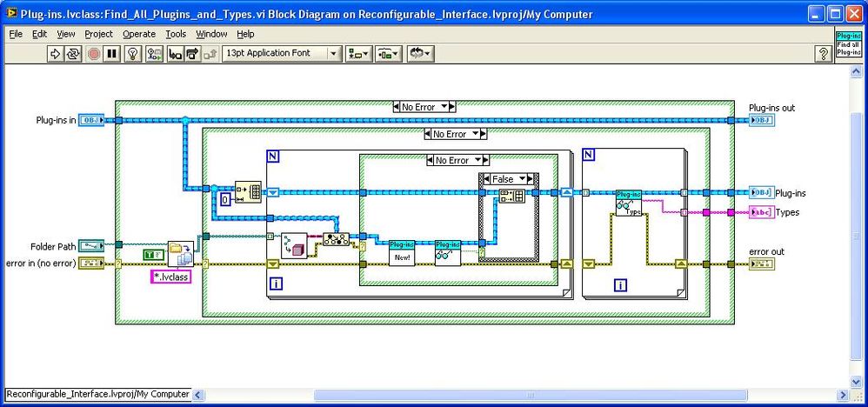Click the N count terminal of second loop
The width and height of the screenshot is (868, 407).
coord(589,155)
